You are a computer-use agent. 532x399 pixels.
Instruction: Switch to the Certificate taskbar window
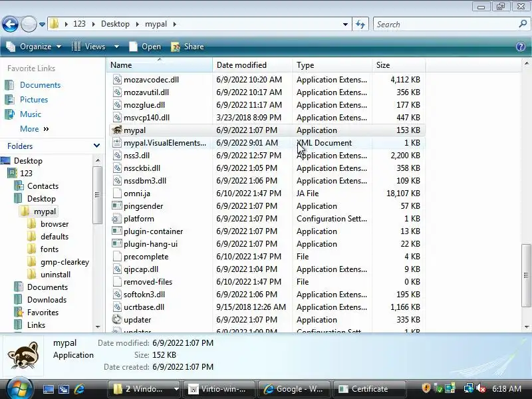pyautogui.click(x=369, y=389)
